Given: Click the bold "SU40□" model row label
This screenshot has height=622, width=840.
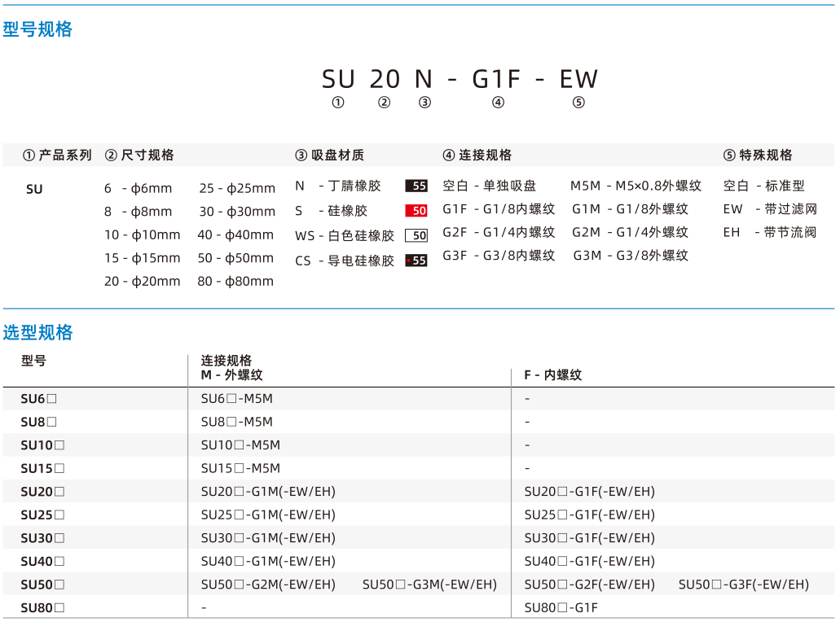Looking at the screenshot, I should [42, 562].
